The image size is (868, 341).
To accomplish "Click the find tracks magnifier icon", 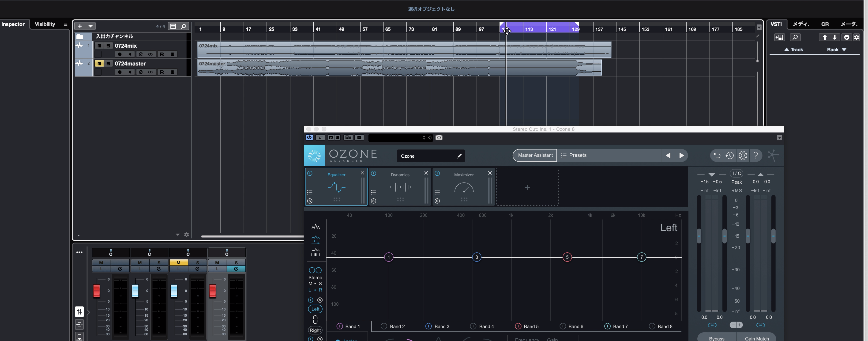I will tap(183, 26).
